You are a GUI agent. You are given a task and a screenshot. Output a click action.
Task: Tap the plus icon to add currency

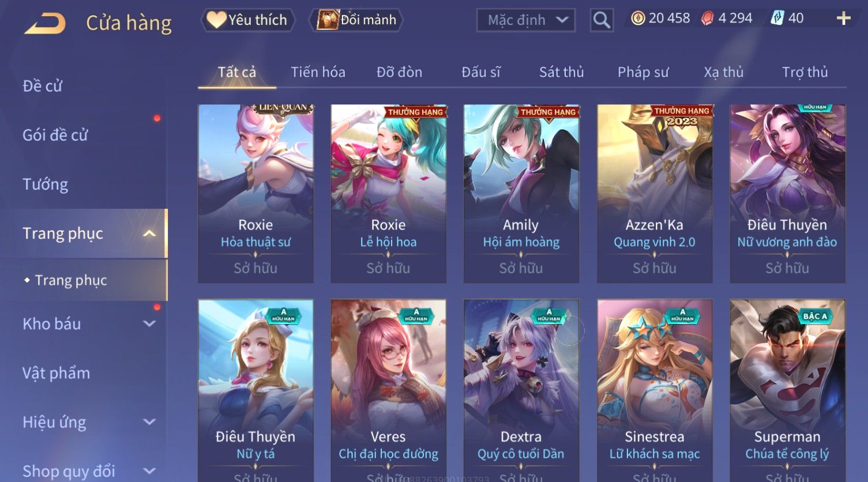pyautogui.click(x=843, y=18)
